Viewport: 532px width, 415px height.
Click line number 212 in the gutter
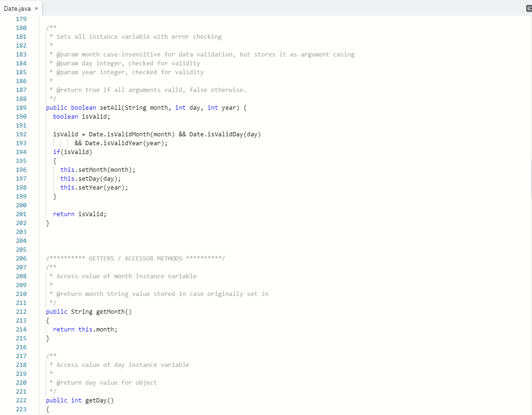coord(21,311)
